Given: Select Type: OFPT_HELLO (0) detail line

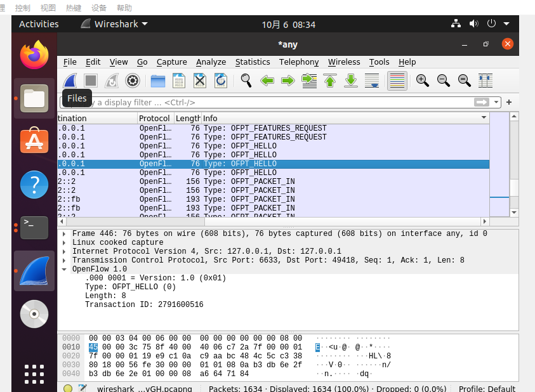Looking at the screenshot, I should [x=130, y=287].
